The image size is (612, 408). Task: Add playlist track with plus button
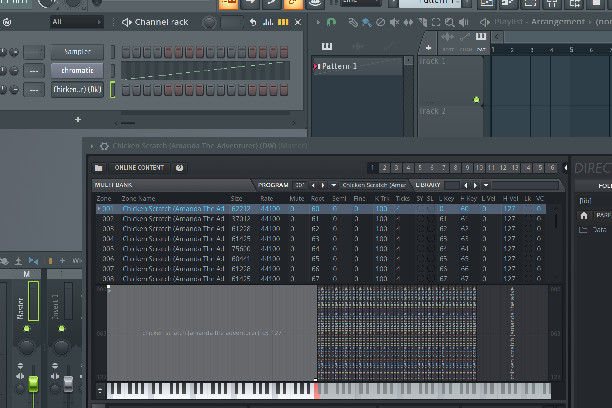click(428, 48)
